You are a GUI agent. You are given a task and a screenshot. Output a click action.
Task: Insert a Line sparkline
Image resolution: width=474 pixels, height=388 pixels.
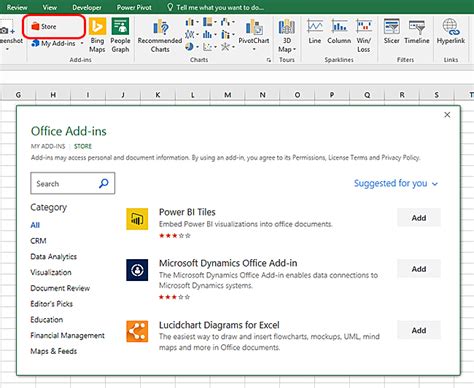pyautogui.click(x=315, y=32)
